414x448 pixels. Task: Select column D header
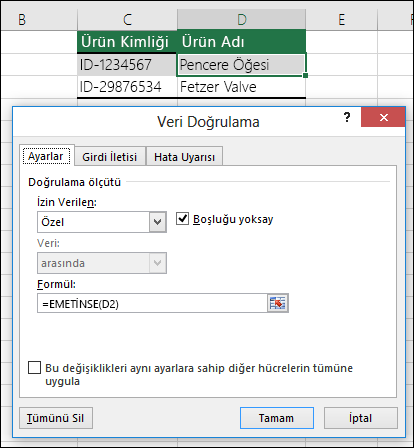tap(242, 19)
